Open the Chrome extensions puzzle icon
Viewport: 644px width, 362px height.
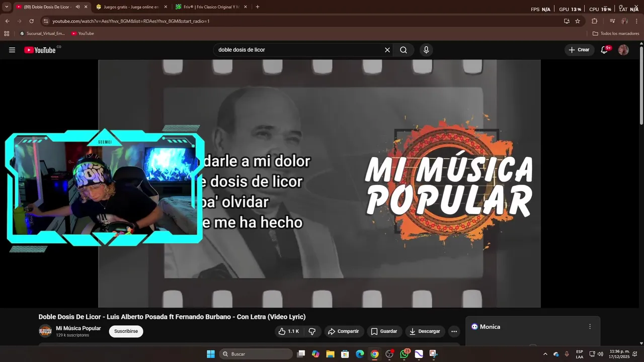595,21
